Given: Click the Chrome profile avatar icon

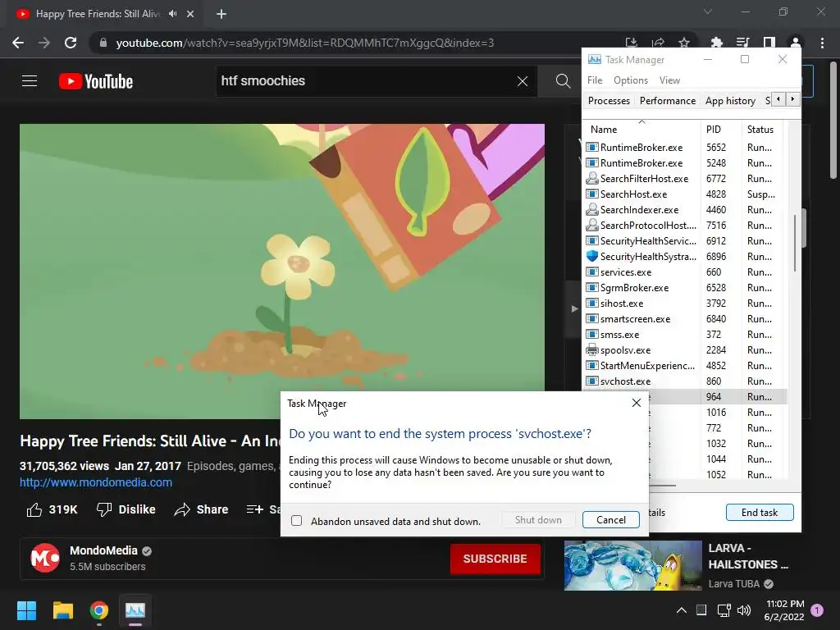Looking at the screenshot, I should pos(796,43).
